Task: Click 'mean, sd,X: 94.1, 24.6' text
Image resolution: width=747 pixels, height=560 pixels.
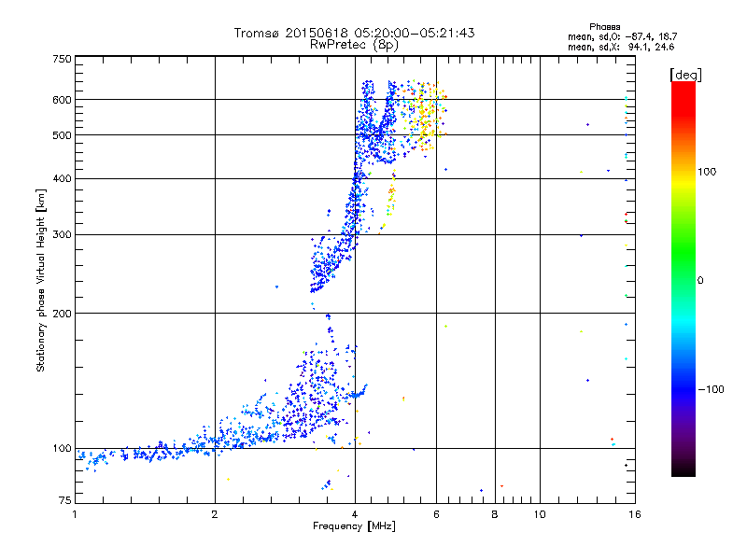Action: (x=621, y=47)
